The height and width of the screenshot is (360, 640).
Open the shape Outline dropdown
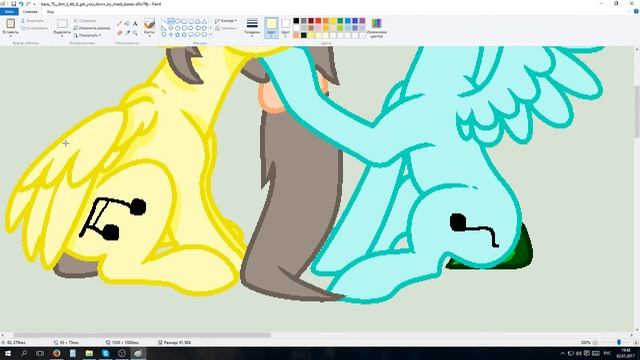(226, 21)
